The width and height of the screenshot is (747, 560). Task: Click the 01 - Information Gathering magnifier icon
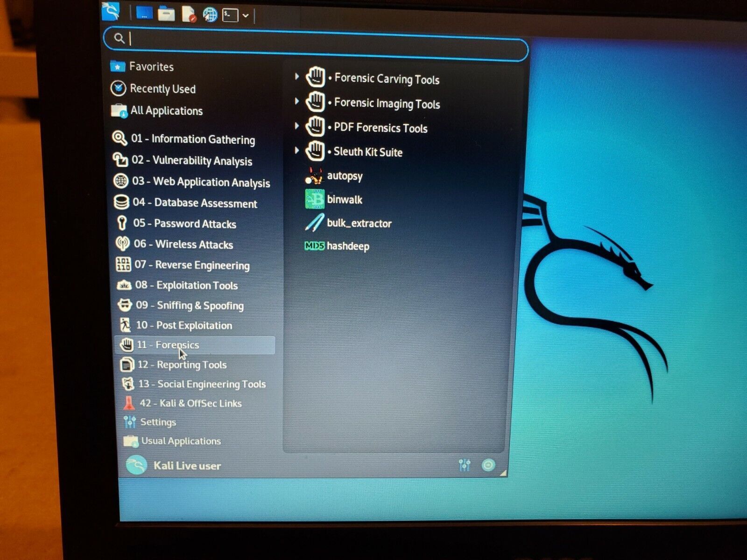click(x=120, y=138)
